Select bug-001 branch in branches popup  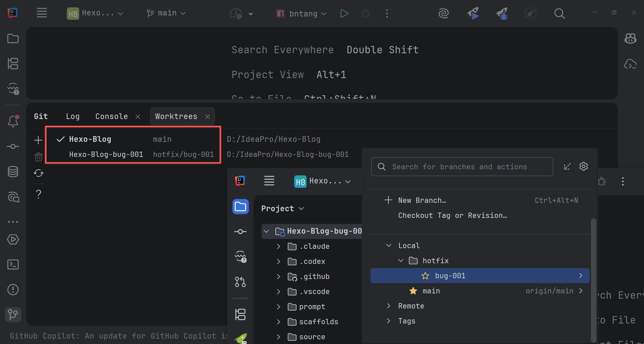tap(480, 276)
